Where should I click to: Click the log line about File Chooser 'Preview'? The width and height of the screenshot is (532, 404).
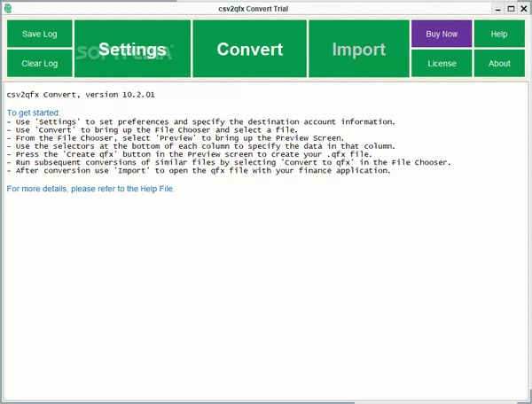coord(176,138)
